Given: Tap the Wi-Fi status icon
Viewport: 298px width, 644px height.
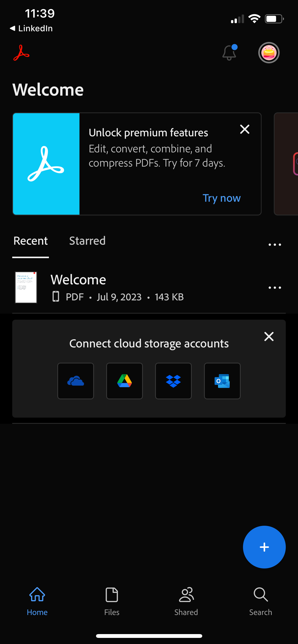Looking at the screenshot, I should [x=254, y=19].
